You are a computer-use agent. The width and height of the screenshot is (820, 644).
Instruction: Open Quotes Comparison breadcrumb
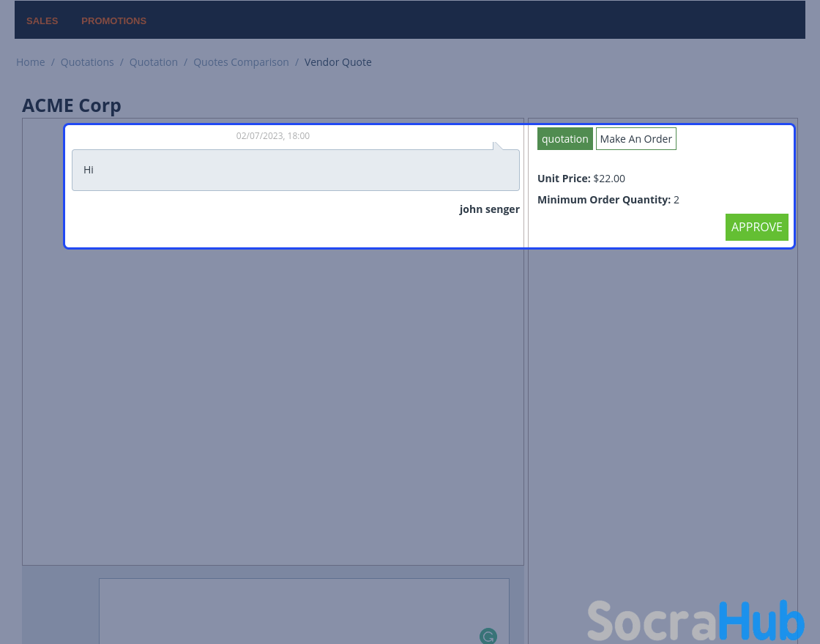[x=241, y=62]
